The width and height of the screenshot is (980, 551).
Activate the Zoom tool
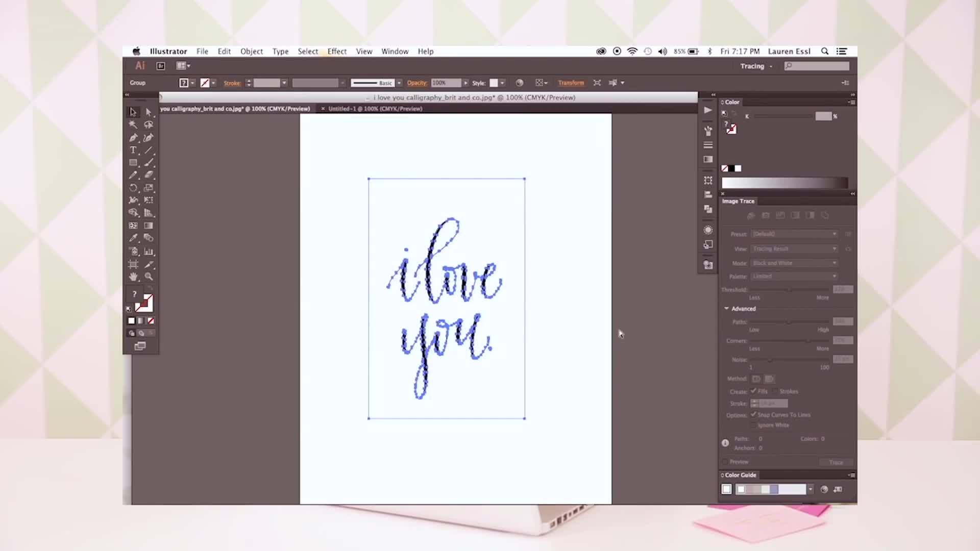[x=149, y=275]
